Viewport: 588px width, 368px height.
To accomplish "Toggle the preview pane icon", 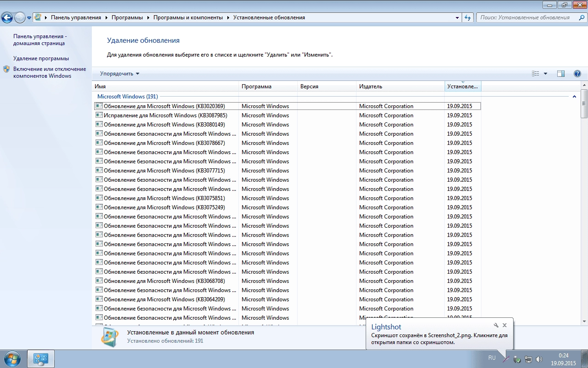I will tap(561, 74).
